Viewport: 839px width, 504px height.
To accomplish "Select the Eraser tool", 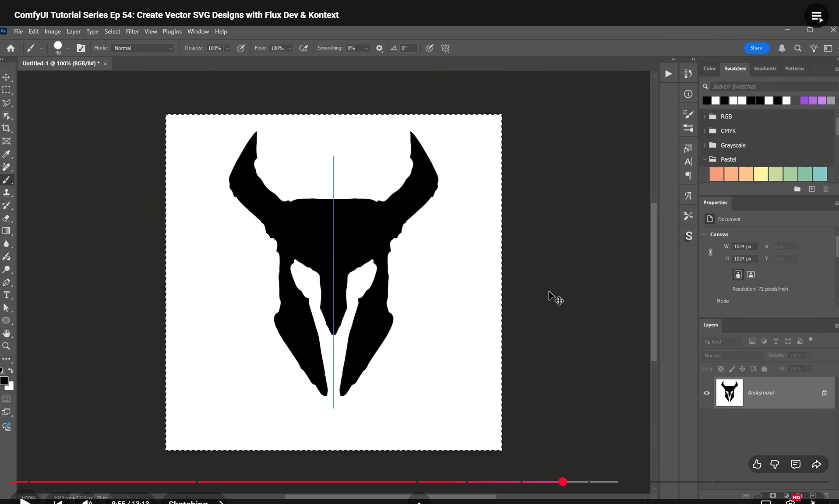I will coord(7,218).
